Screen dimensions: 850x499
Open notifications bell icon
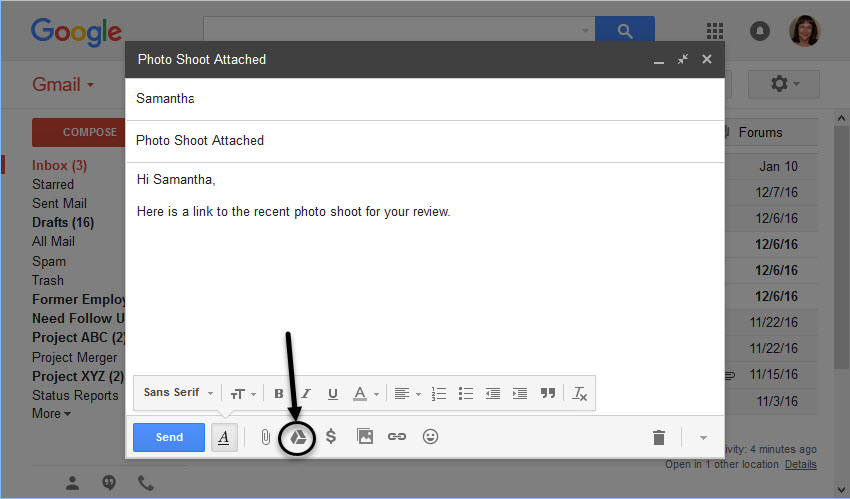point(760,31)
